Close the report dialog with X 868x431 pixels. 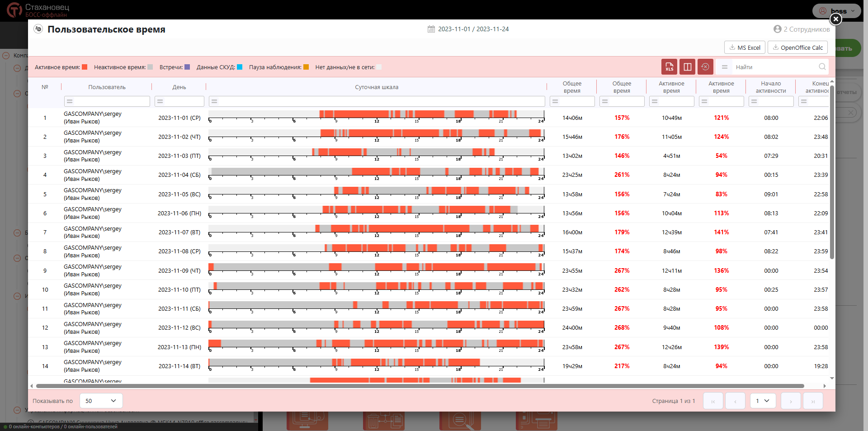(x=835, y=19)
